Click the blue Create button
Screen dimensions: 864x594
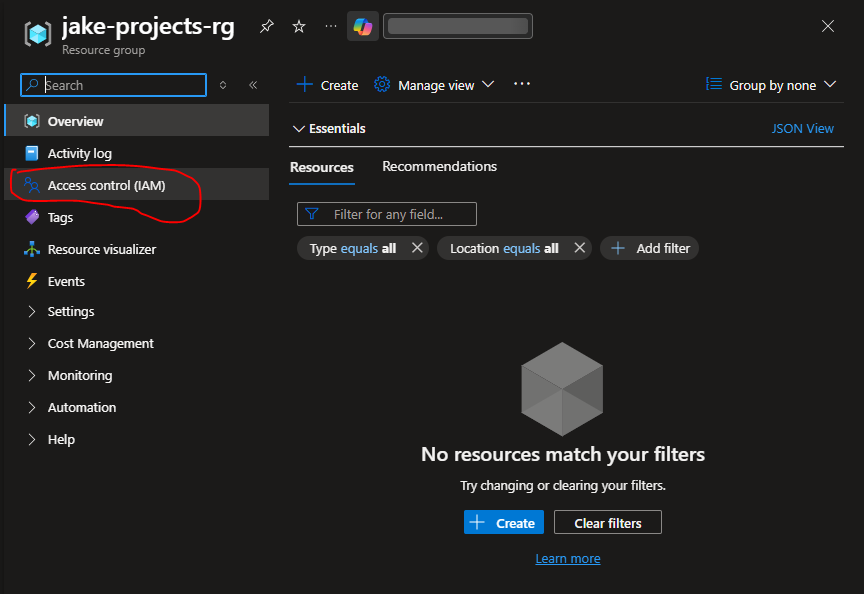pos(504,522)
